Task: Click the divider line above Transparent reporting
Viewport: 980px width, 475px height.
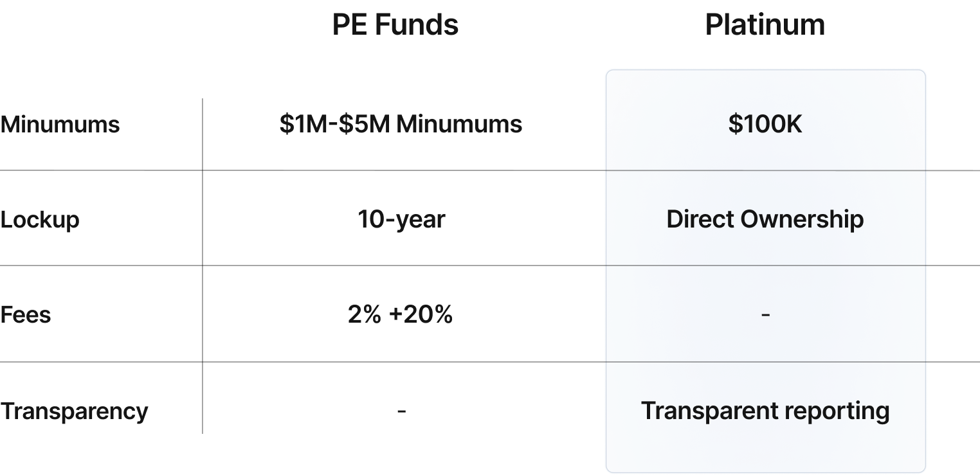Action: [x=765, y=362]
